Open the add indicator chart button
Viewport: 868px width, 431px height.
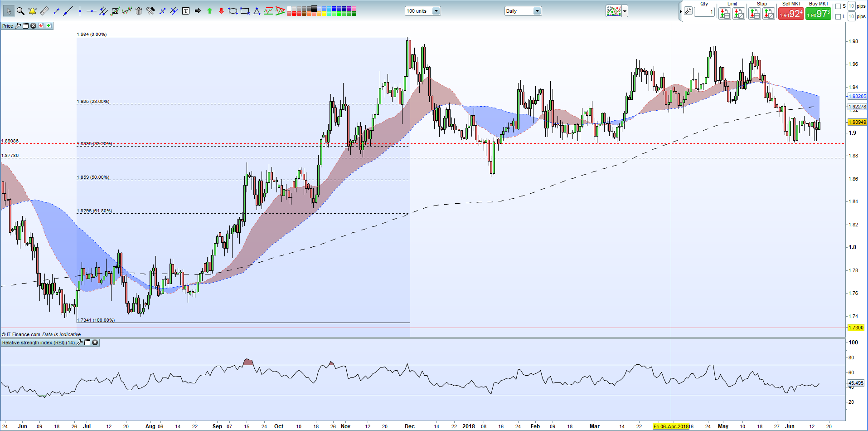click(x=614, y=11)
